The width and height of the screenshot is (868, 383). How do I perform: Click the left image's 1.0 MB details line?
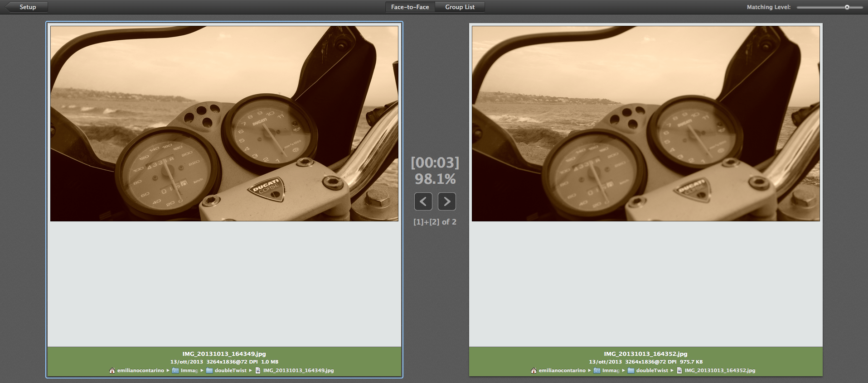point(224,362)
